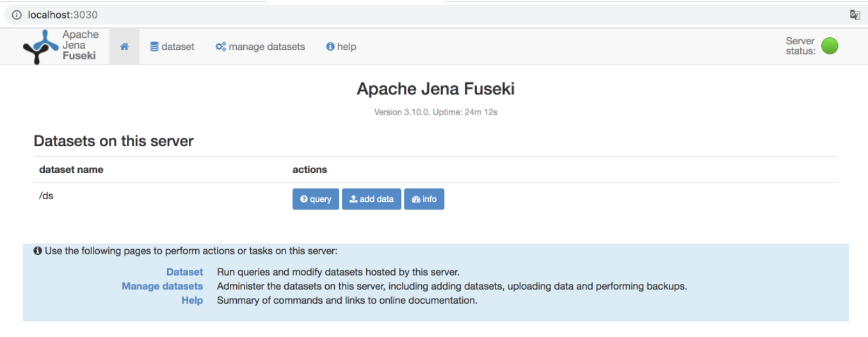Open the help menu item
The width and height of the screenshot is (868, 337).
pos(341,47)
